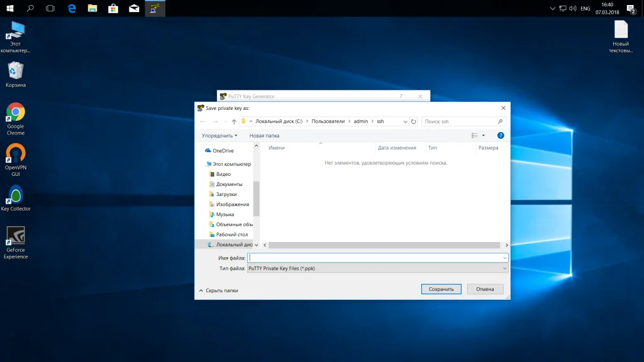The image size is (644, 362).
Task: Select the Корзина recycle bin icon
Action: (x=16, y=71)
